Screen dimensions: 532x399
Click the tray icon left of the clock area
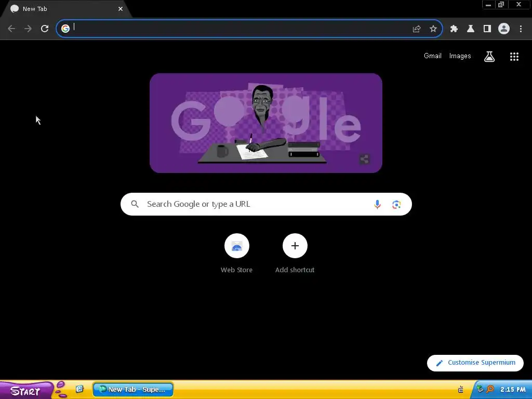coord(460,390)
